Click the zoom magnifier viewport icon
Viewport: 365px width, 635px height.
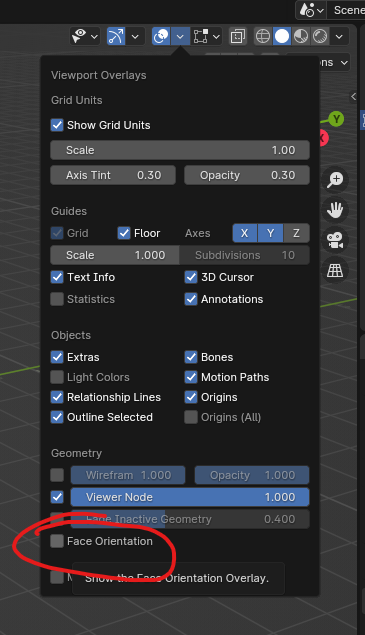tap(335, 179)
